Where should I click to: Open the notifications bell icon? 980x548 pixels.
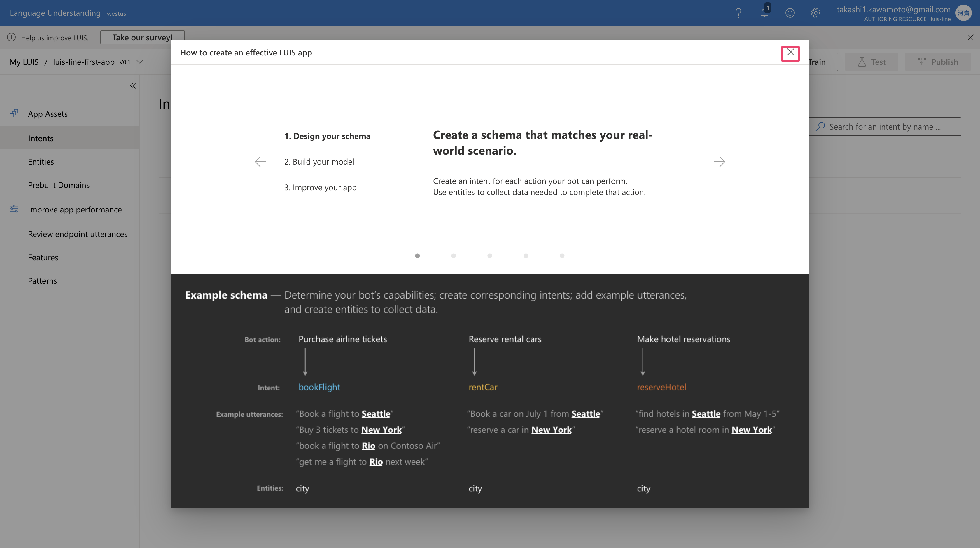(764, 13)
